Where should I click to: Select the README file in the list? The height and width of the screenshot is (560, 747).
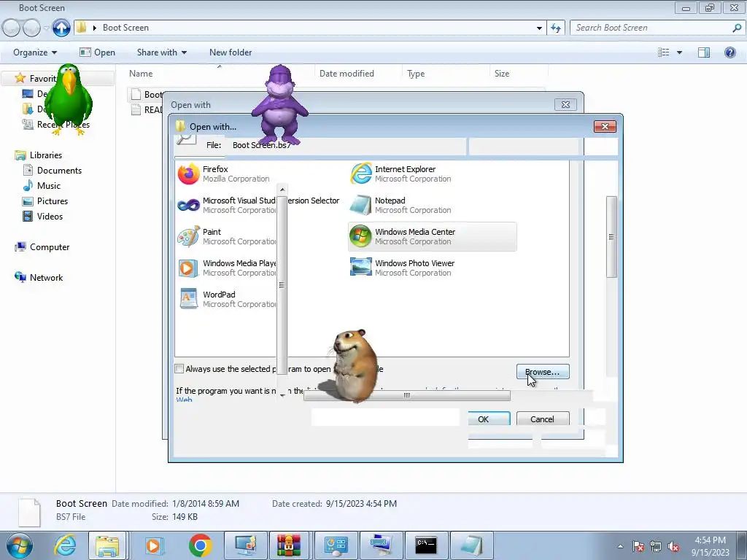pos(147,109)
